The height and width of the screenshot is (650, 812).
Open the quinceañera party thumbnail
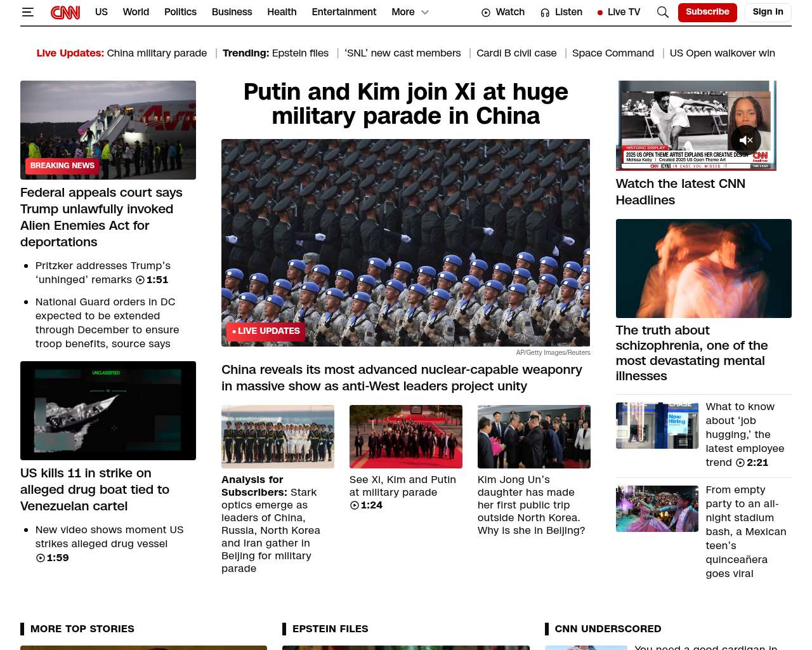tap(657, 508)
